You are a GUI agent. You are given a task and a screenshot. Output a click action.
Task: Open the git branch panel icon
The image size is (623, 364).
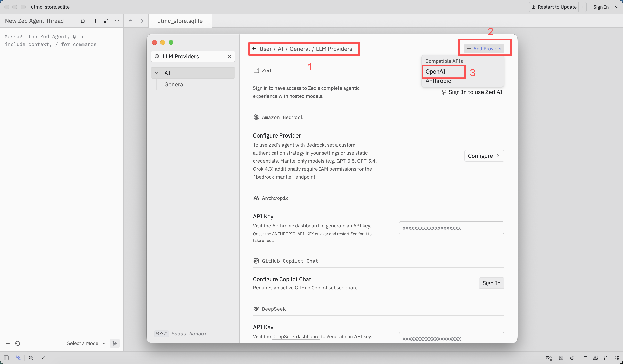[x=606, y=358]
